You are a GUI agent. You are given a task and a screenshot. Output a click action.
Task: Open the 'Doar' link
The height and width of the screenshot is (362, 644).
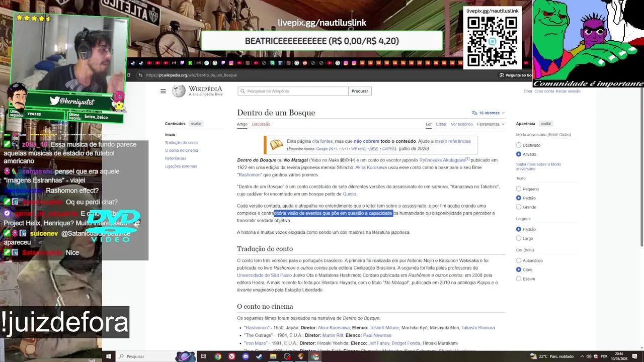pyautogui.click(x=528, y=91)
